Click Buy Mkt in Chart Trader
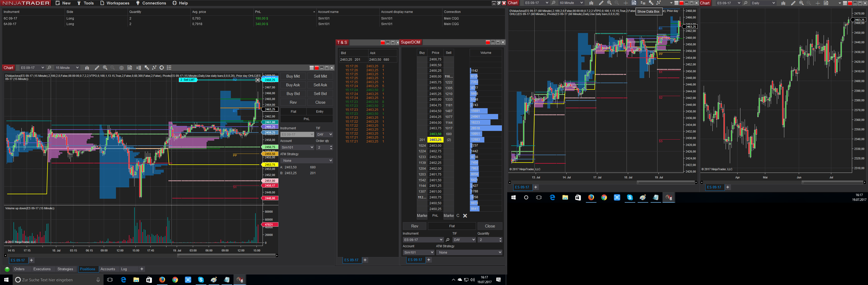The image size is (868, 285). [x=293, y=76]
